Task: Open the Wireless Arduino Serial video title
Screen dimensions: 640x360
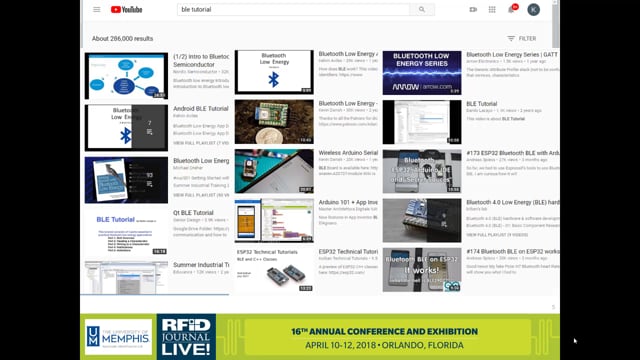Action: (x=348, y=153)
